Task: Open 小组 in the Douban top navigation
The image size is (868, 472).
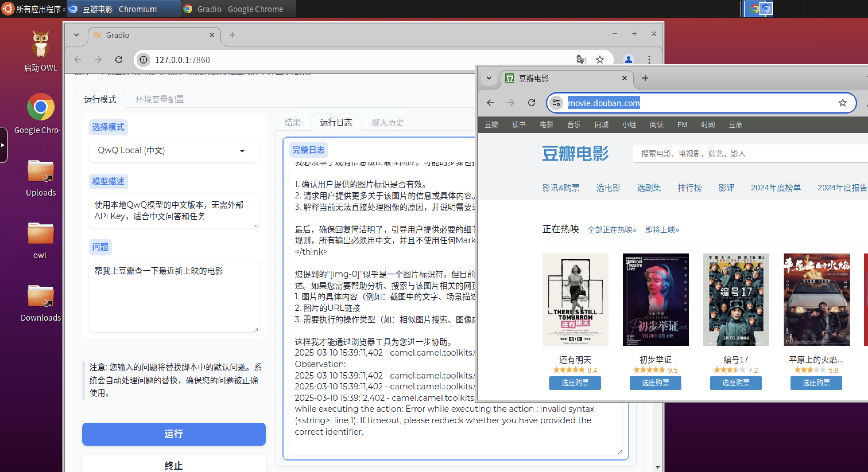Action: 629,124
